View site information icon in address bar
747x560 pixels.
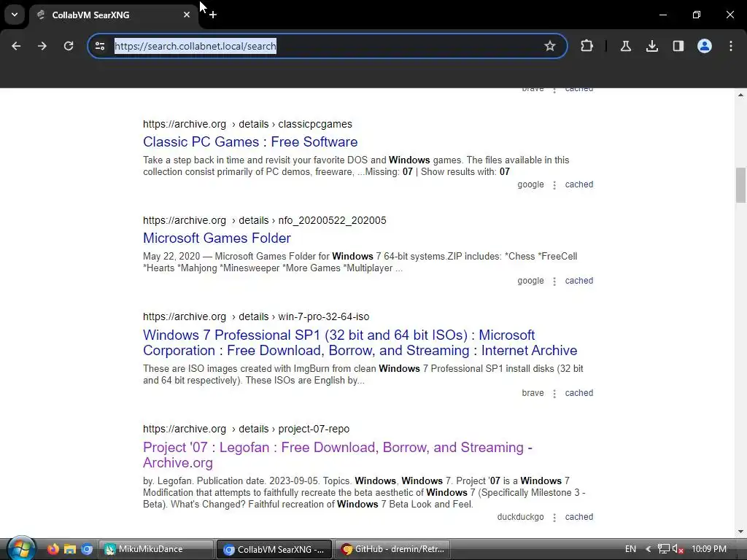pyautogui.click(x=100, y=46)
